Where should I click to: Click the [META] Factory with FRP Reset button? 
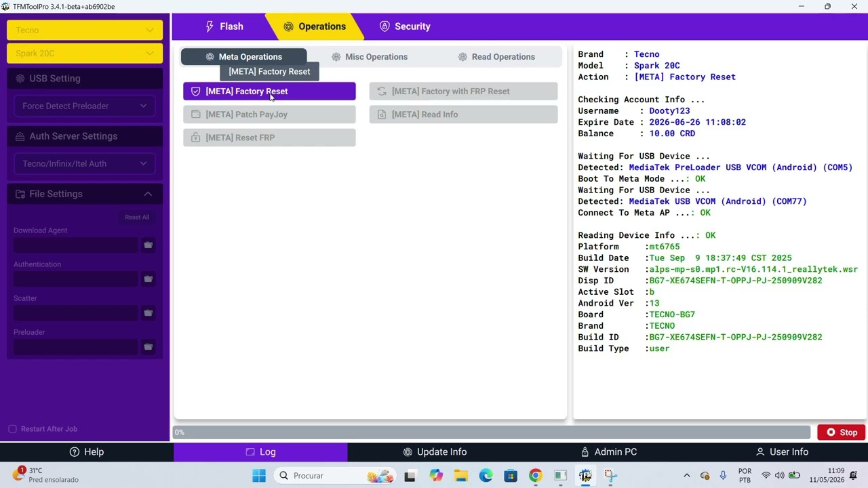coord(463,91)
